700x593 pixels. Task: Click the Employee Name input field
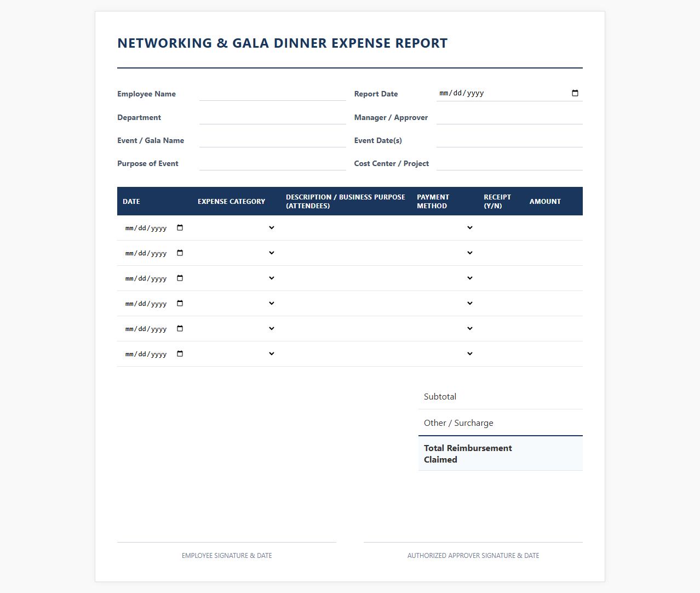(x=273, y=94)
